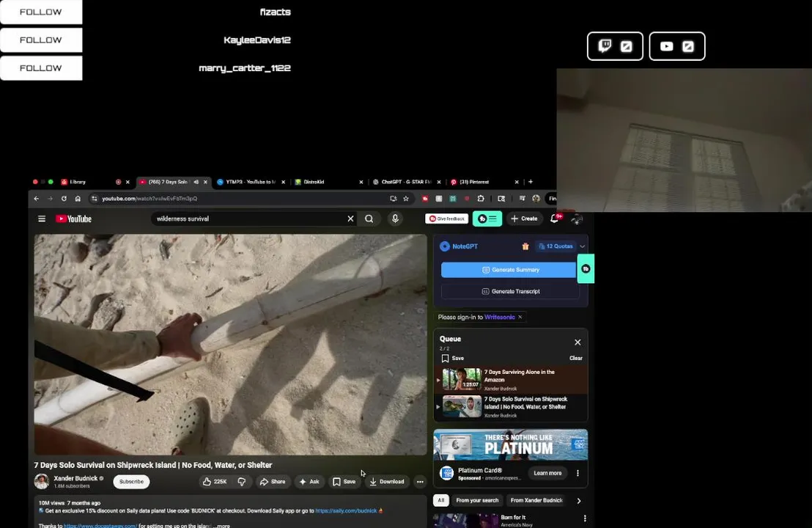The height and width of the screenshot is (528, 812).
Task: Follow KayleeDavis12
Action: click(41, 40)
